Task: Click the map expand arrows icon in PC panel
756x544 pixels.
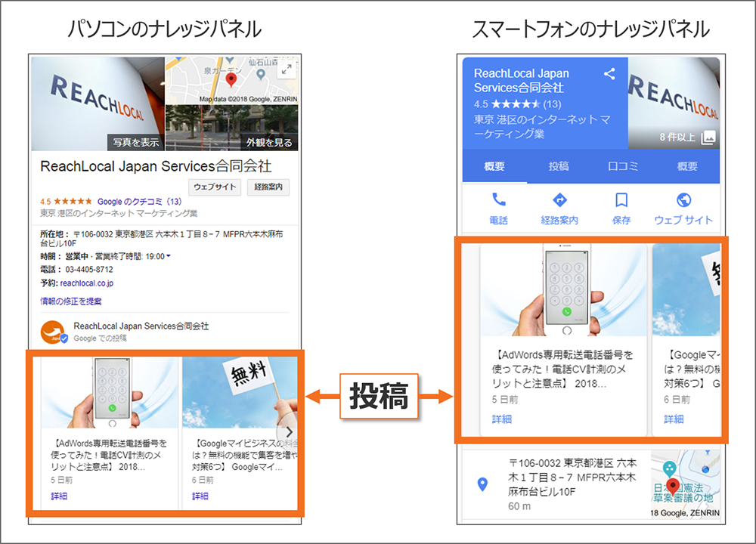Action: pyautogui.click(x=287, y=69)
